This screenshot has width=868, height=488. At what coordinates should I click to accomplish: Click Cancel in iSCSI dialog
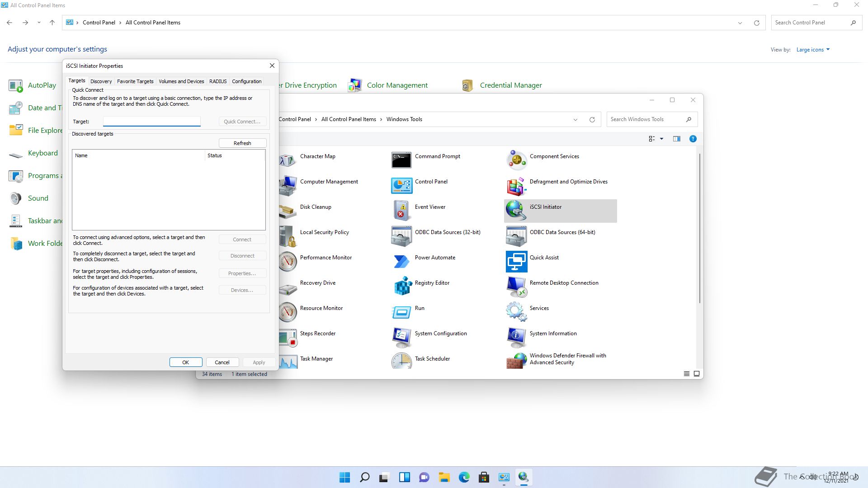(222, 362)
